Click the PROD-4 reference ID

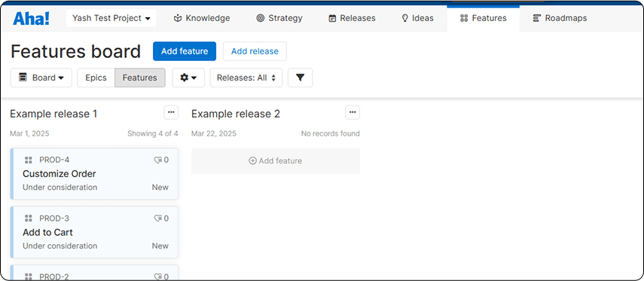pyautogui.click(x=54, y=160)
